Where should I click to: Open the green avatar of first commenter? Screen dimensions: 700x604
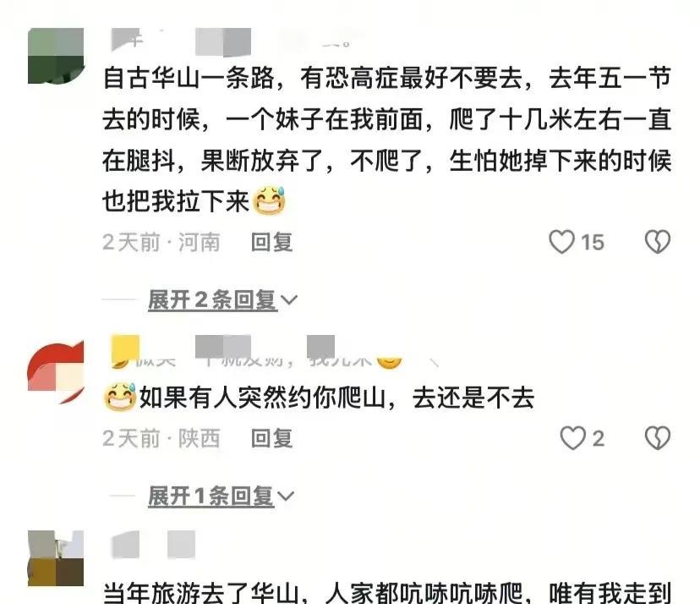tap(56, 56)
